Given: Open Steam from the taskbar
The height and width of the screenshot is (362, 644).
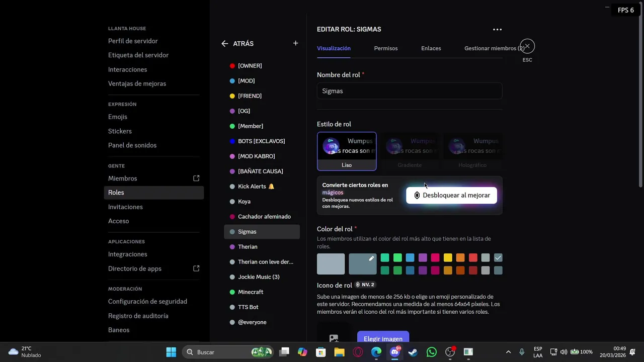Looking at the screenshot, I should point(413,352).
